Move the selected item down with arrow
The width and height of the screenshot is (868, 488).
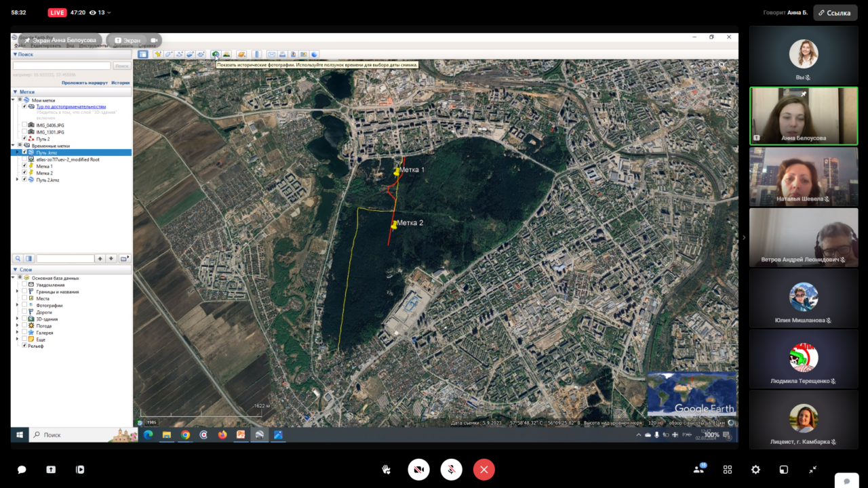(111, 258)
